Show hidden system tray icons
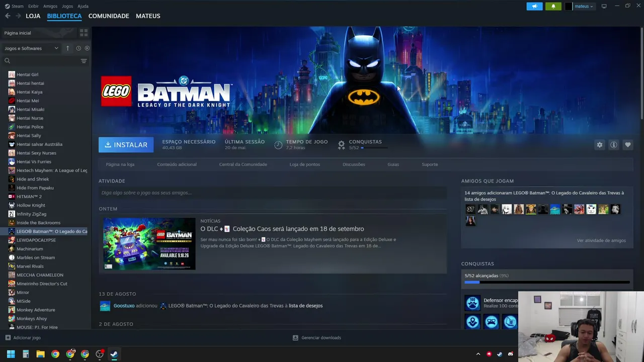This screenshot has height=362, width=644. point(478,354)
